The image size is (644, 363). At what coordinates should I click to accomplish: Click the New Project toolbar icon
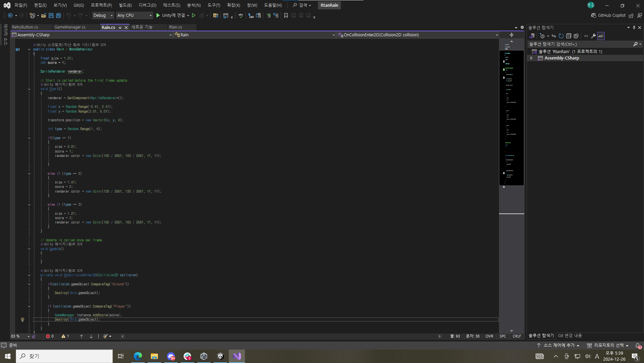pyautogui.click(x=32, y=15)
